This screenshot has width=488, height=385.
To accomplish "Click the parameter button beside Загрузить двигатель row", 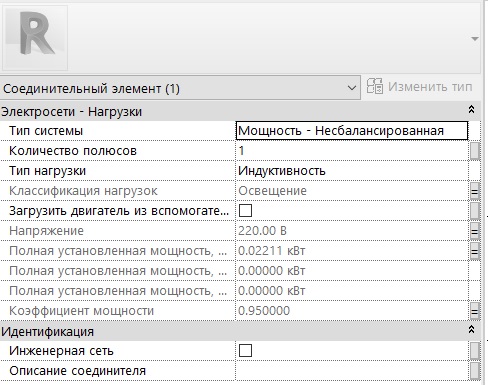I will (474, 211).
